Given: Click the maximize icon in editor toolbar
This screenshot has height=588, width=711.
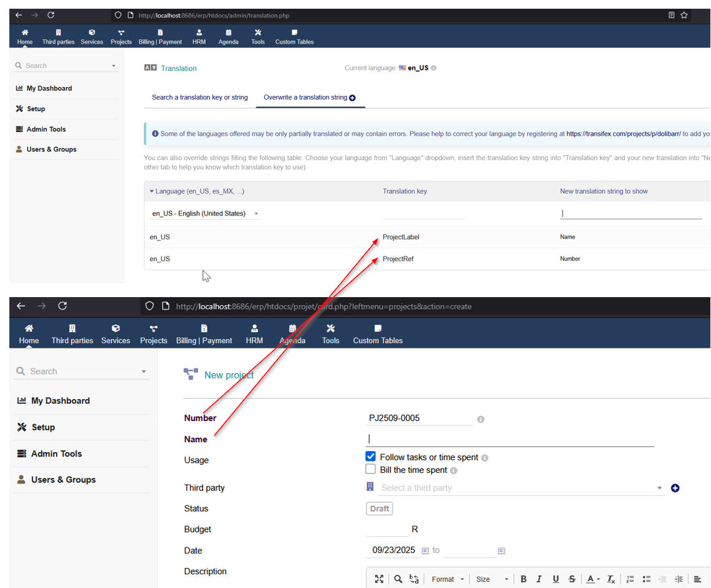Looking at the screenshot, I should (x=379, y=579).
